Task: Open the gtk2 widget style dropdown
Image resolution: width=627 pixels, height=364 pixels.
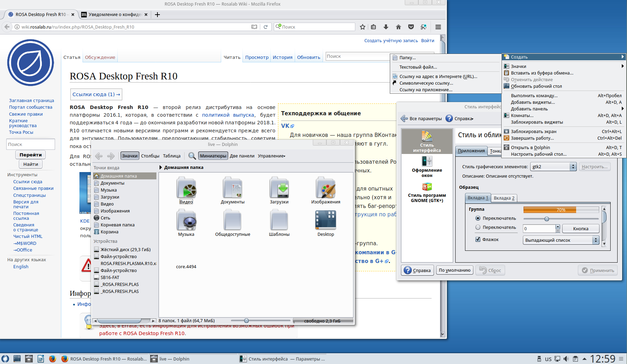Action: 553,167
